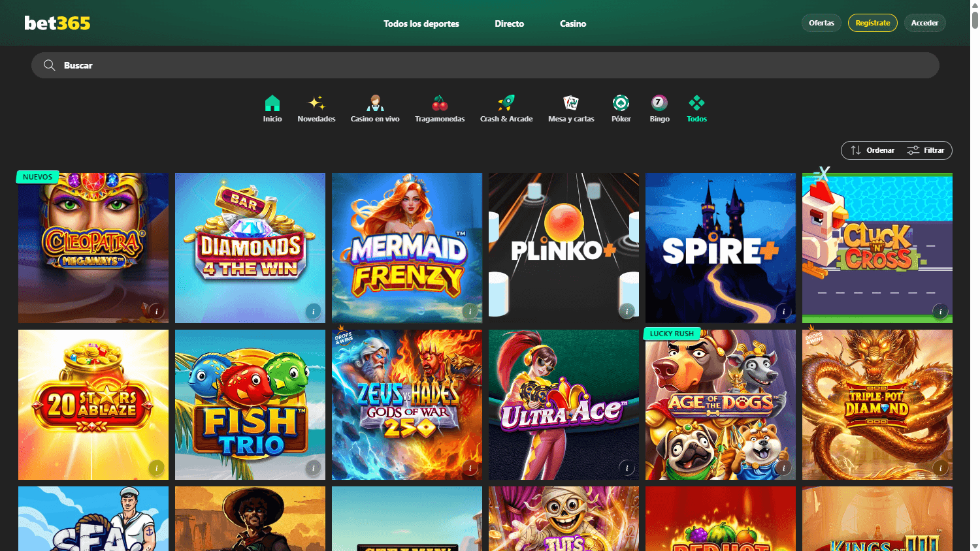Screen dimensions: 980x551
Task: Open the Novedades sparkle icon
Action: point(316,103)
